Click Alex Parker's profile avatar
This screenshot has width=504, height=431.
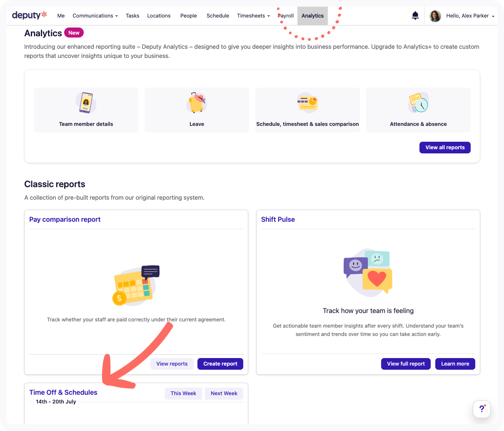(435, 16)
